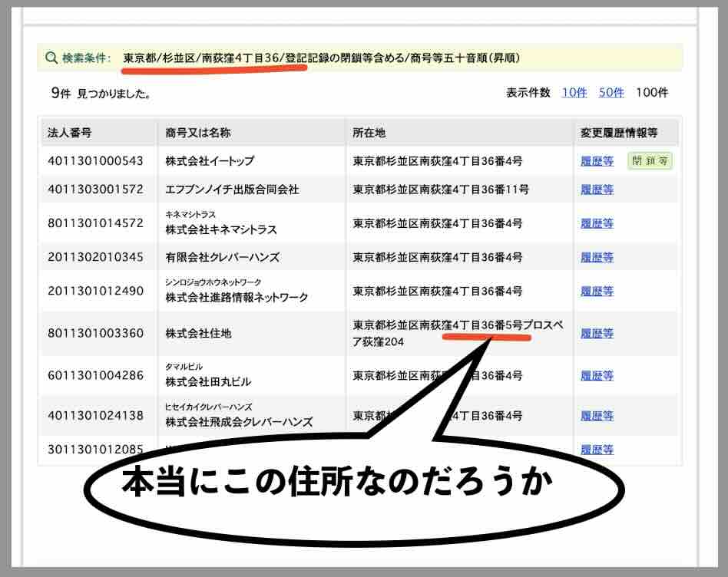Open 履歴等 link for 株式会社進路情報ネットワーク
This screenshot has width=728, height=577.
pyautogui.click(x=597, y=291)
